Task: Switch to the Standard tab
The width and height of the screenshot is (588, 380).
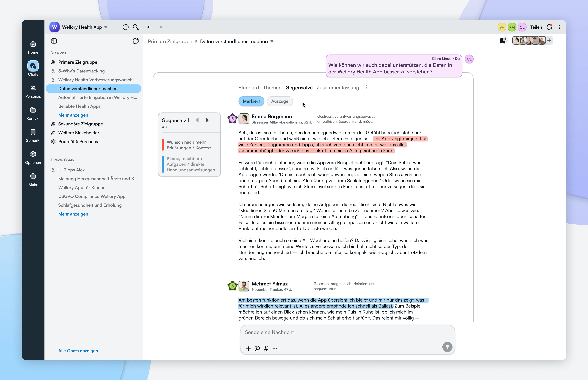Action: 248,88
